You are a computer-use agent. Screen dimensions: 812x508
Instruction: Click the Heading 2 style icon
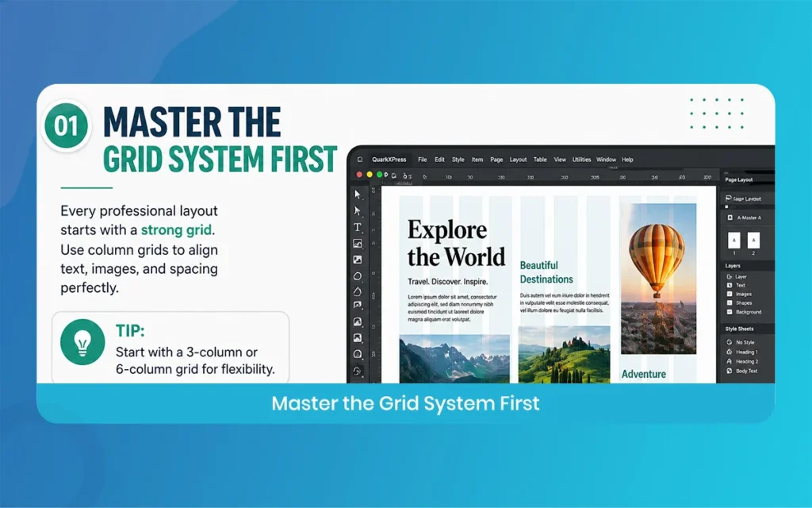pos(730,361)
